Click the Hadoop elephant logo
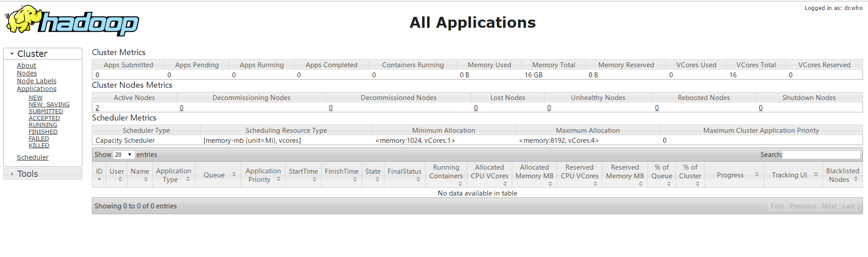 click(72, 20)
